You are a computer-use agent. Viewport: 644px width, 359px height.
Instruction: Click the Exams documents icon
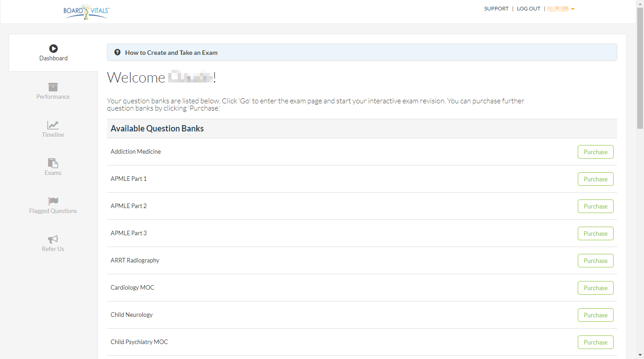[53, 163]
